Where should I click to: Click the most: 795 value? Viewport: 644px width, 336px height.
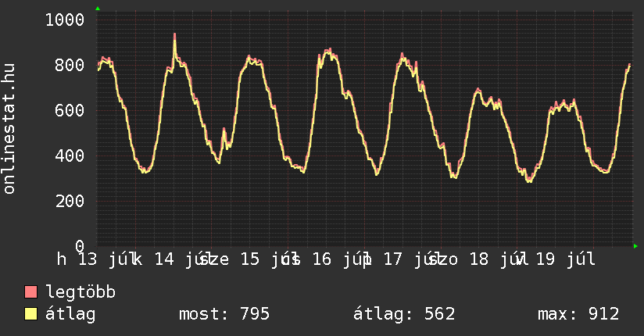coord(224,314)
